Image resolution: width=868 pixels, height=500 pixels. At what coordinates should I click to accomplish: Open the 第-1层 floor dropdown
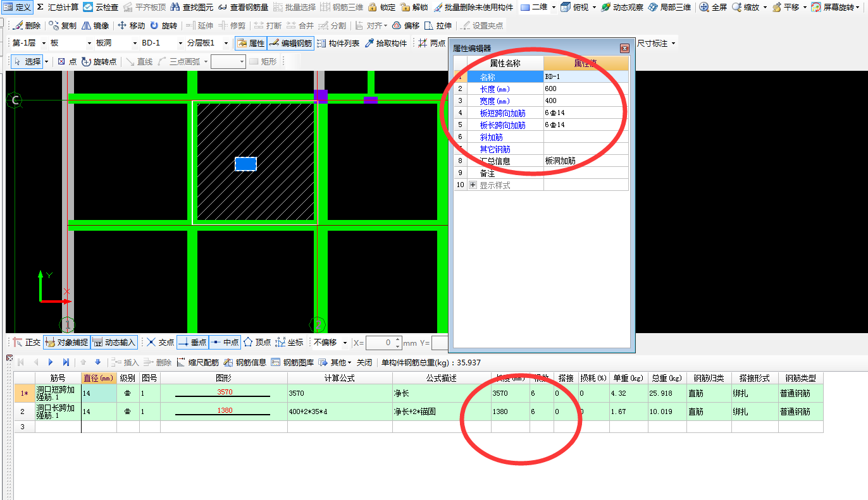[44, 44]
